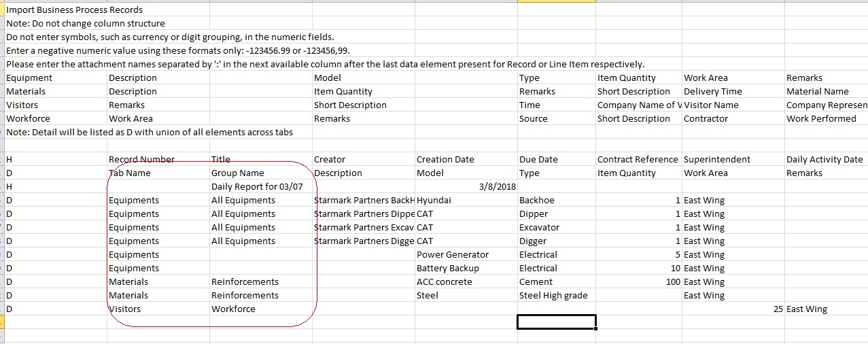Click 'Equipments' in the Battery Backup row
The height and width of the screenshot is (344, 868).
coord(158,268)
